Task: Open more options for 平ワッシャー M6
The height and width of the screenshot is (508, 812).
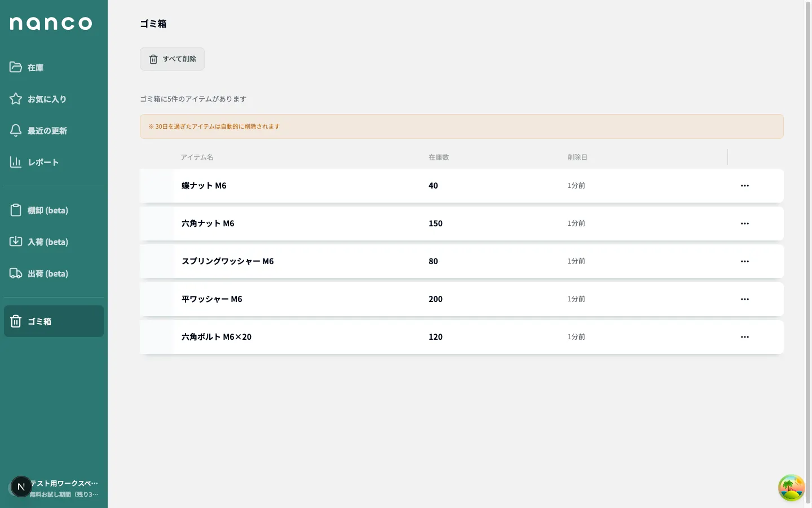Action: point(745,299)
